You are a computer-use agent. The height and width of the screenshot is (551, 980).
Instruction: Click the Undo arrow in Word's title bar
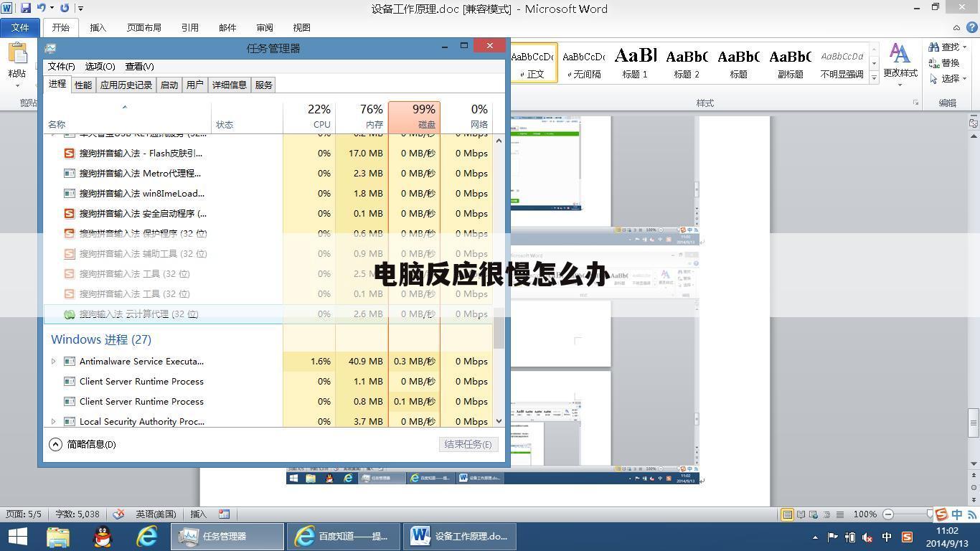[42, 9]
